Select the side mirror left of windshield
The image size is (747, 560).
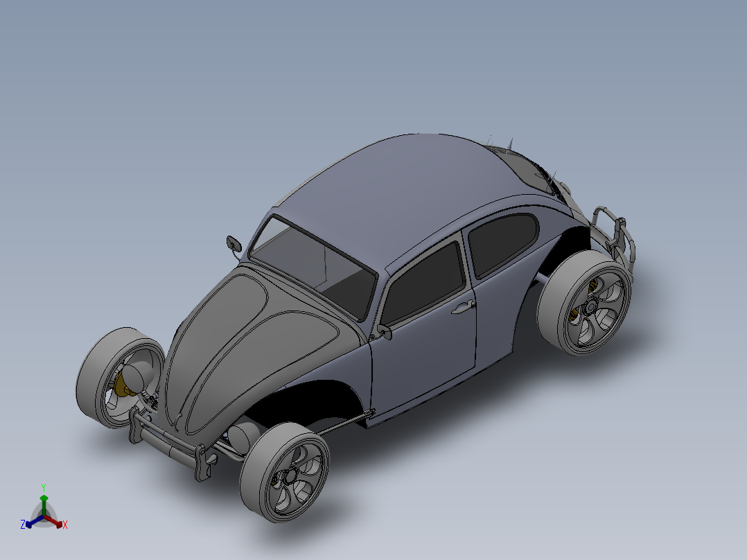234,244
